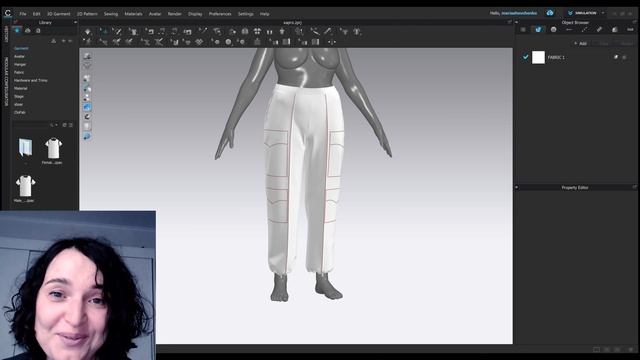Viewport: 640px width, 360px height.
Task: Click the Simulate down-arrow tool in toolbar
Action: 87,31
